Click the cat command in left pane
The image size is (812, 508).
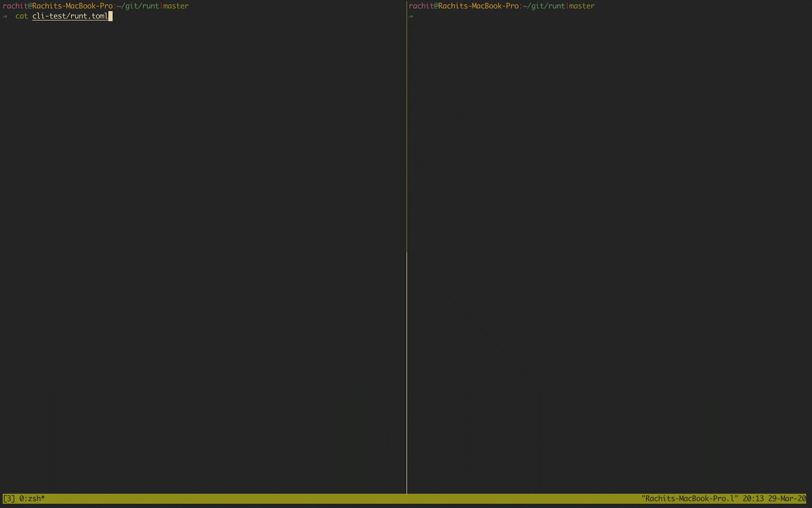(22, 16)
